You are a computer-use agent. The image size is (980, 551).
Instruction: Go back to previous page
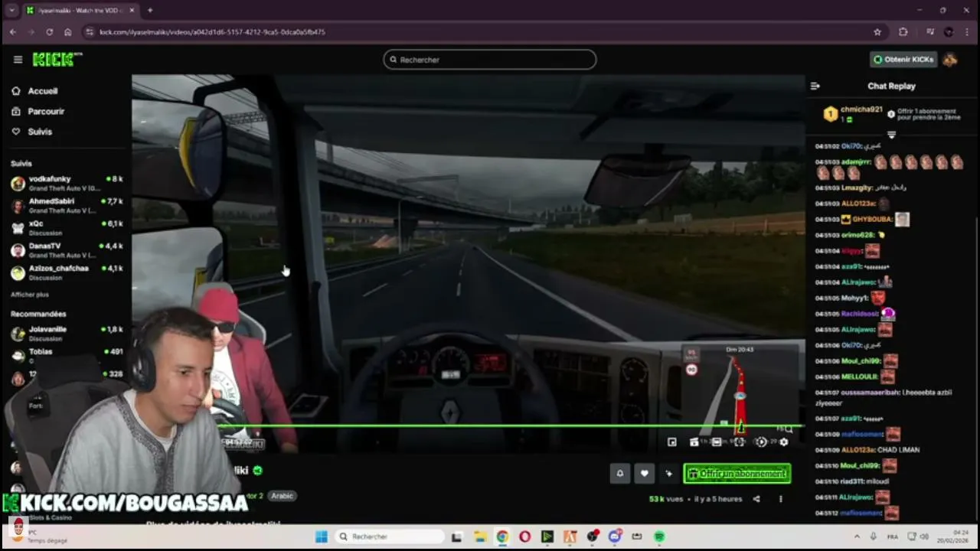pos(13,32)
